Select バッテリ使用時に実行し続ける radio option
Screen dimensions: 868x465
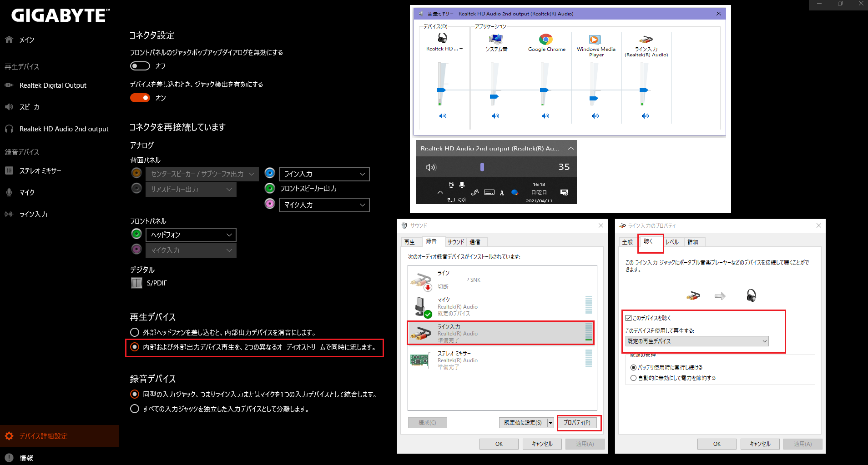pos(633,367)
